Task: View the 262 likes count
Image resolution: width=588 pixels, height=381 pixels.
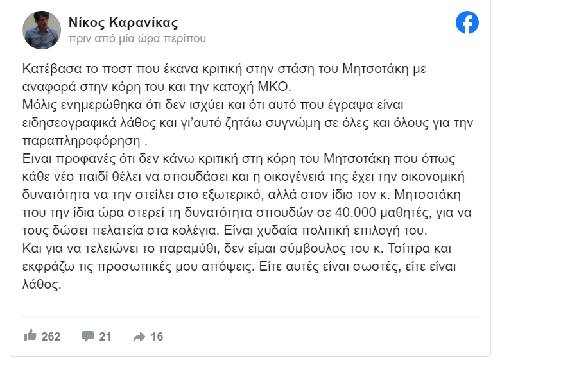Action: tap(51, 336)
